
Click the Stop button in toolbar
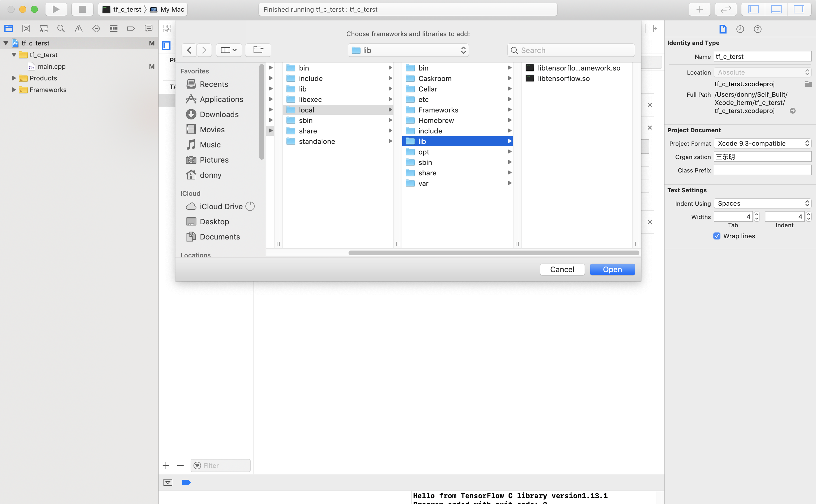pyautogui.click(x=82, y=9)
